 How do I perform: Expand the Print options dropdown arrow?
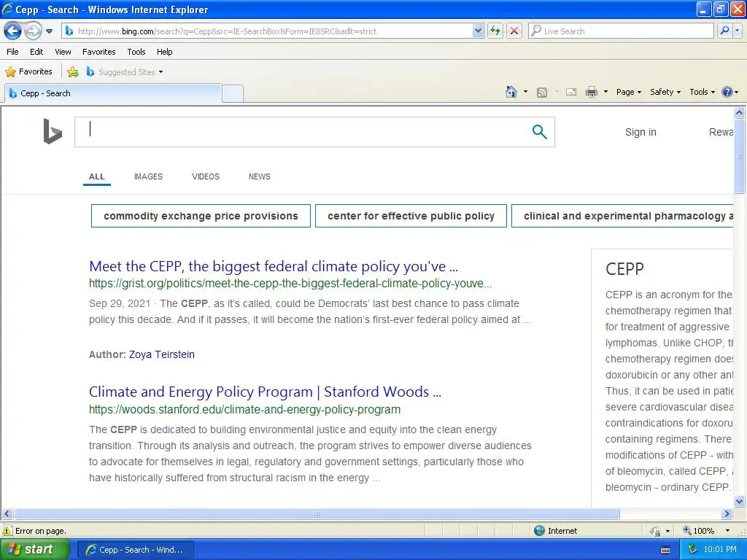point(605,92)
